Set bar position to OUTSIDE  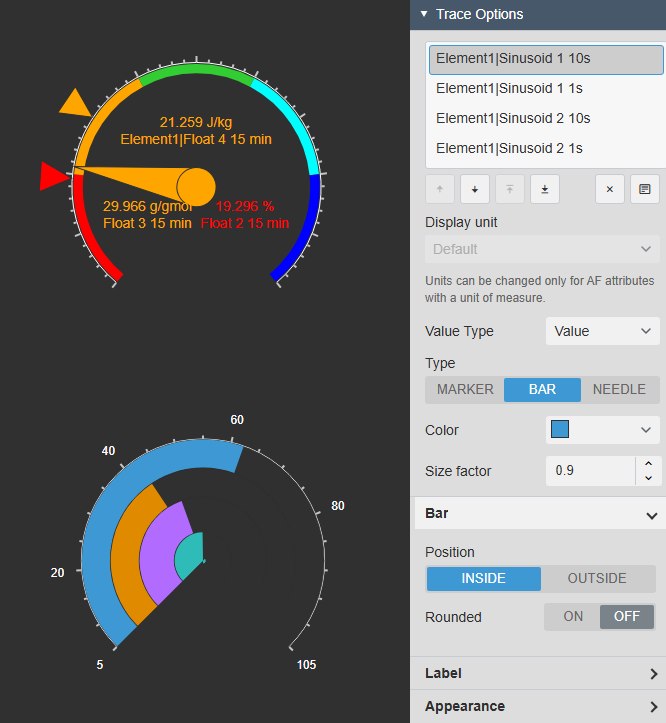[x=597, y=579]
